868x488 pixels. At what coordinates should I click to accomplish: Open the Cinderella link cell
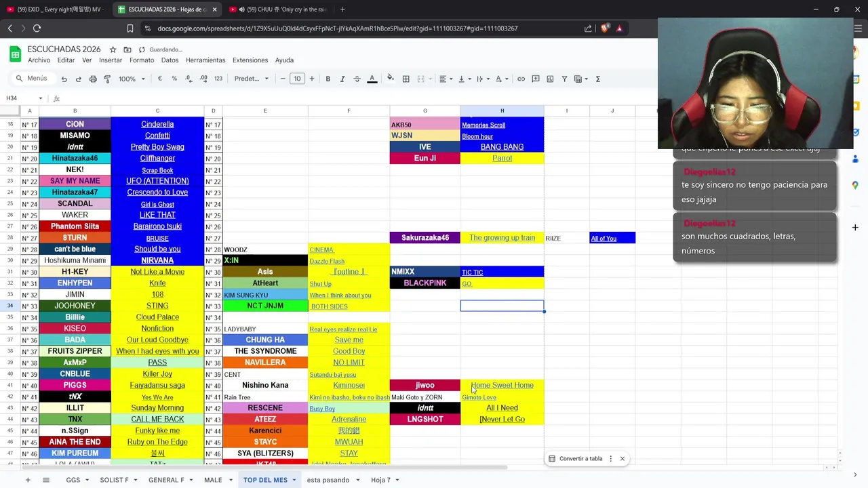157,124
